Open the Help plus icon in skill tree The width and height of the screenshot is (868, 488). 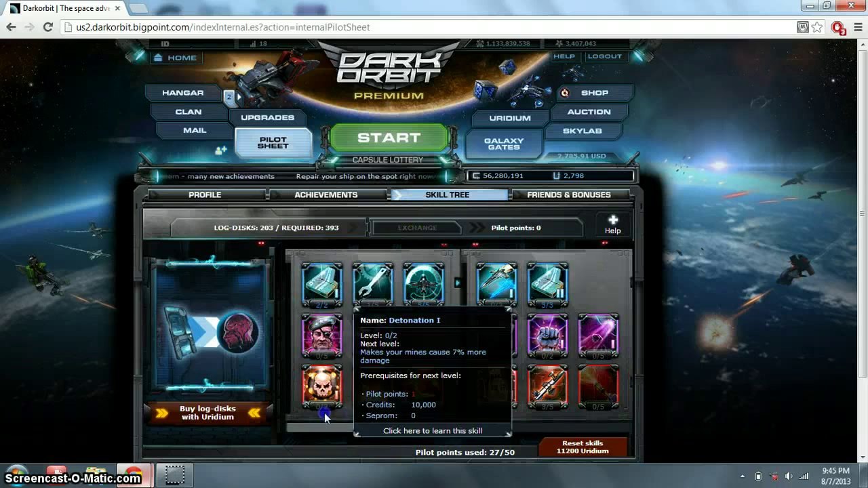coord(613,225)
